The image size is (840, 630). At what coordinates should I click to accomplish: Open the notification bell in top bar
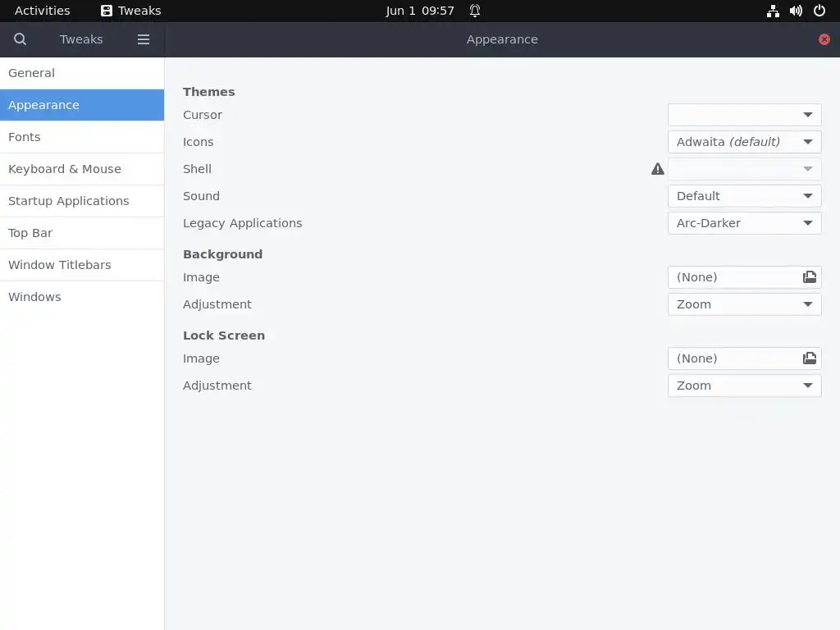click(475, 11)
